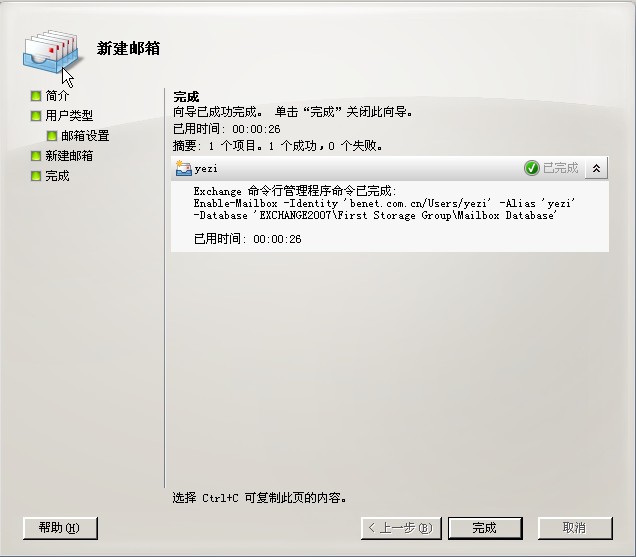Viewport: 636px width, 557px height.
Task: Click green square beside 邮箱设置 step
Action: click(x=52, y=136)
